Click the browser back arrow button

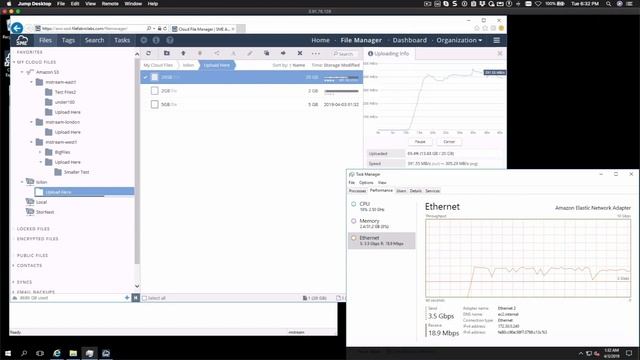[x=17, y=28]
